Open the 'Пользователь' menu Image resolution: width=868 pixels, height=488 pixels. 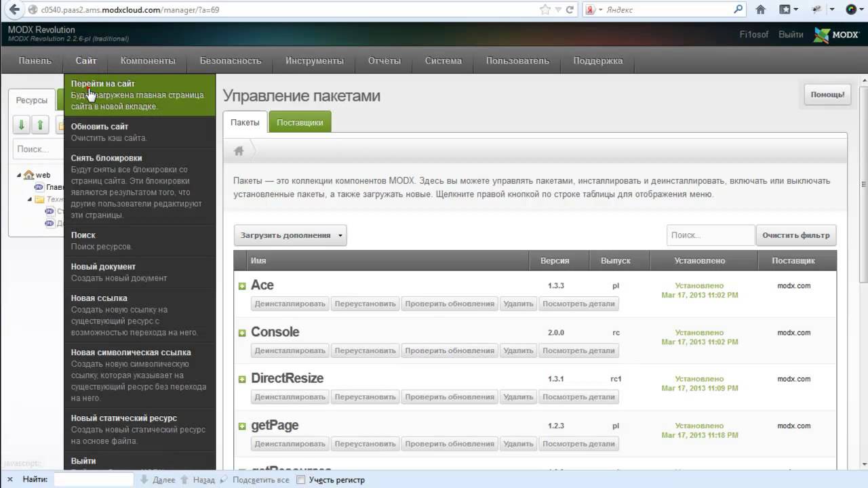coord(517,60)
